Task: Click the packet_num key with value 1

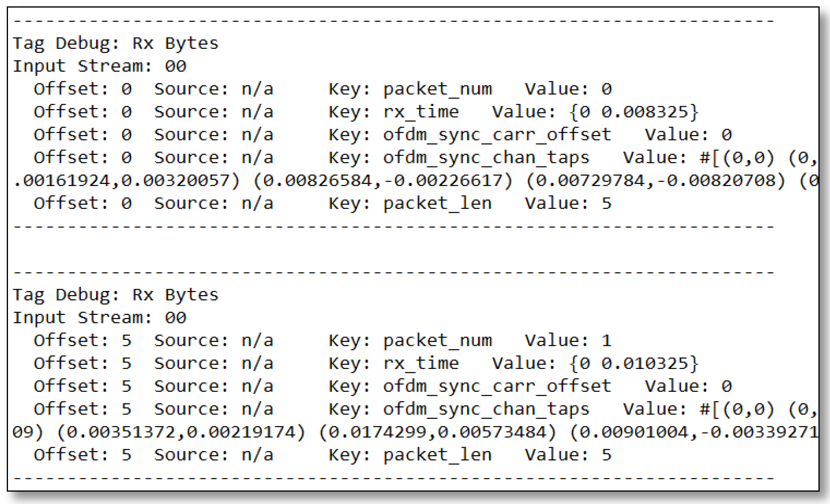Action: click(437, 341)
